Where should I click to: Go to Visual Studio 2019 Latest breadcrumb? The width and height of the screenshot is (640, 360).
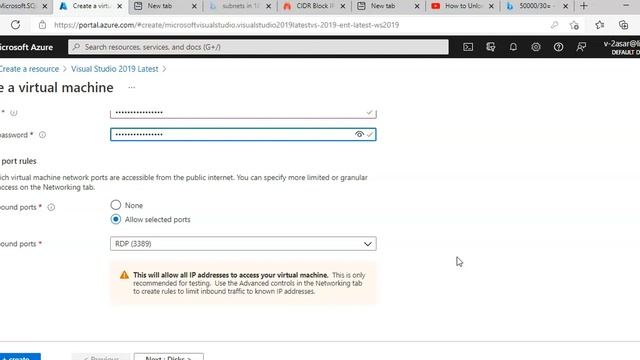(x=115, y=69)
